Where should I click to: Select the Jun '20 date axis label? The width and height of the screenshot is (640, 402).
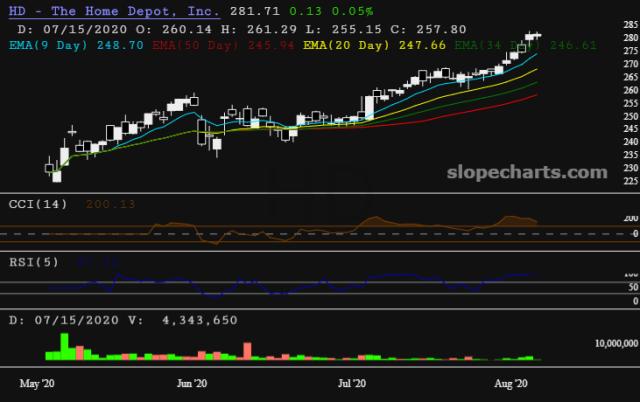[192, 382]
